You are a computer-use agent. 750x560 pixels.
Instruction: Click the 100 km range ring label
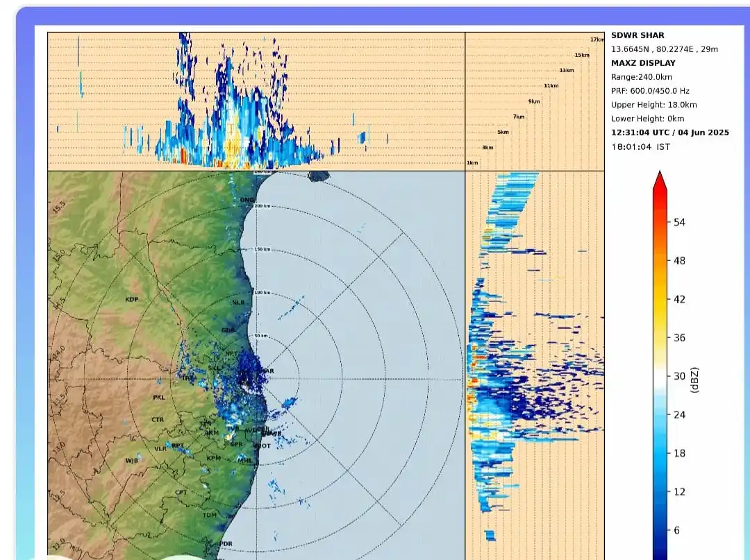pyautogui.click(x=262, y=292)
